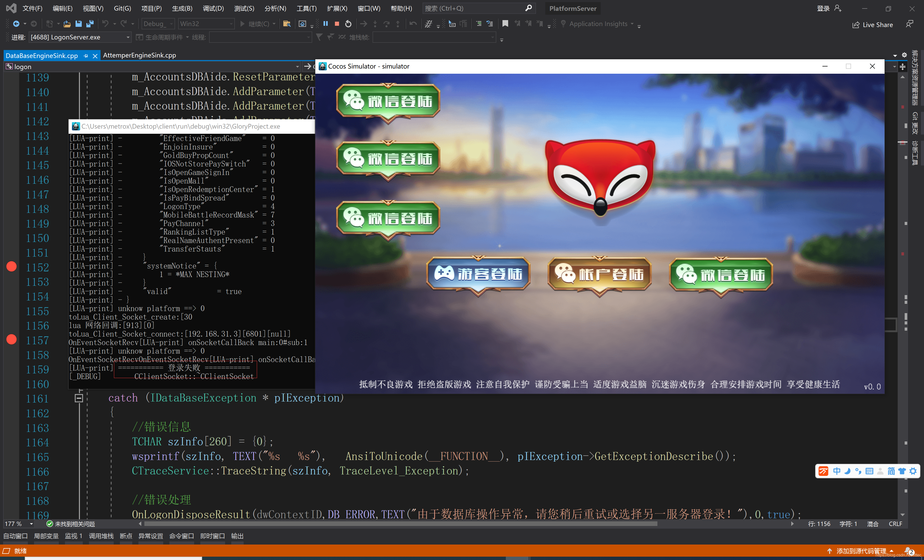Open the 文件(F) menu
The width and height of the screenshot is (924, 560).
(x=33, y=8)
